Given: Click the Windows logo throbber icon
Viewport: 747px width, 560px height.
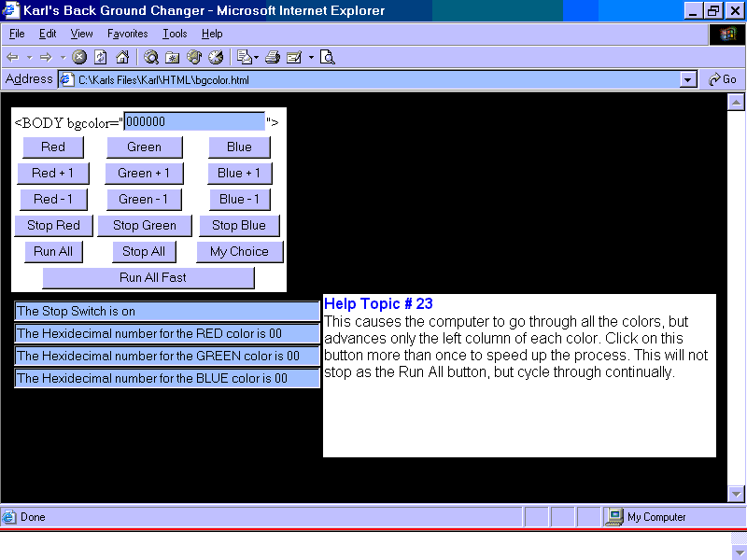Looking at the screenshot, I should [727, 35].
